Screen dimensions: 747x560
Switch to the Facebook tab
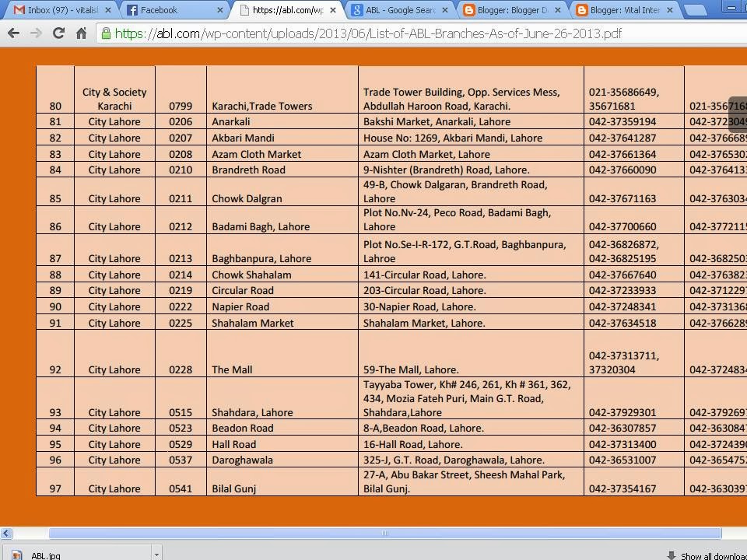click(174, 10)
